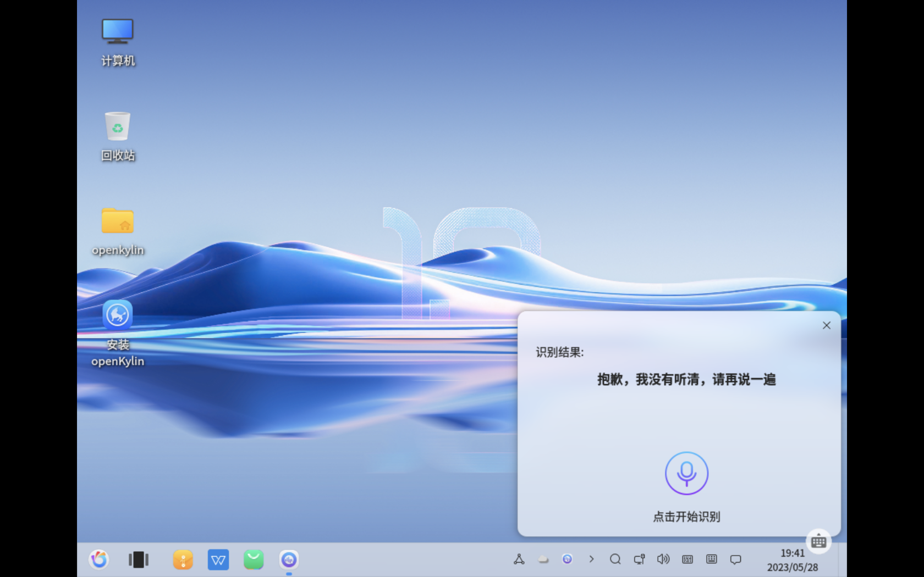Screen dimensions: 924x577
Task: Click the voice assistant taskbar app icon
Action: point(289,559)
